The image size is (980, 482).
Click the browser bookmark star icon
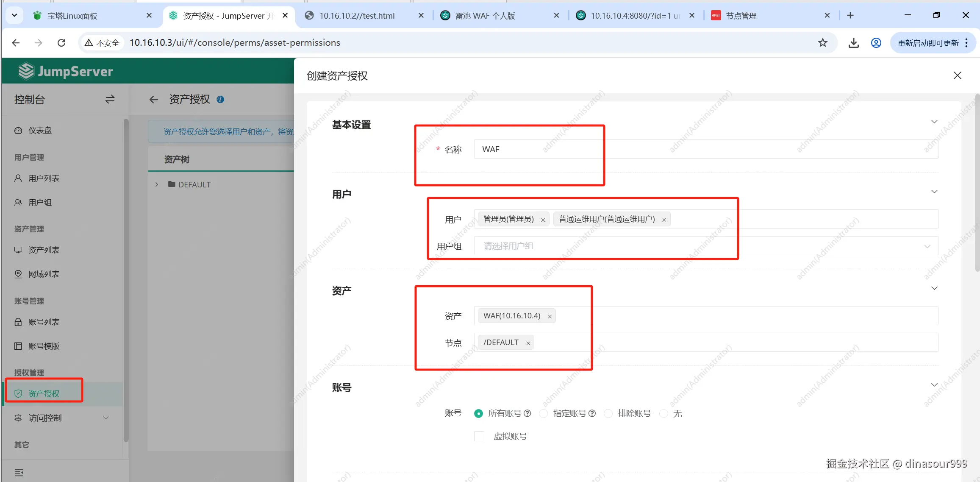click(x=822, y=43)
